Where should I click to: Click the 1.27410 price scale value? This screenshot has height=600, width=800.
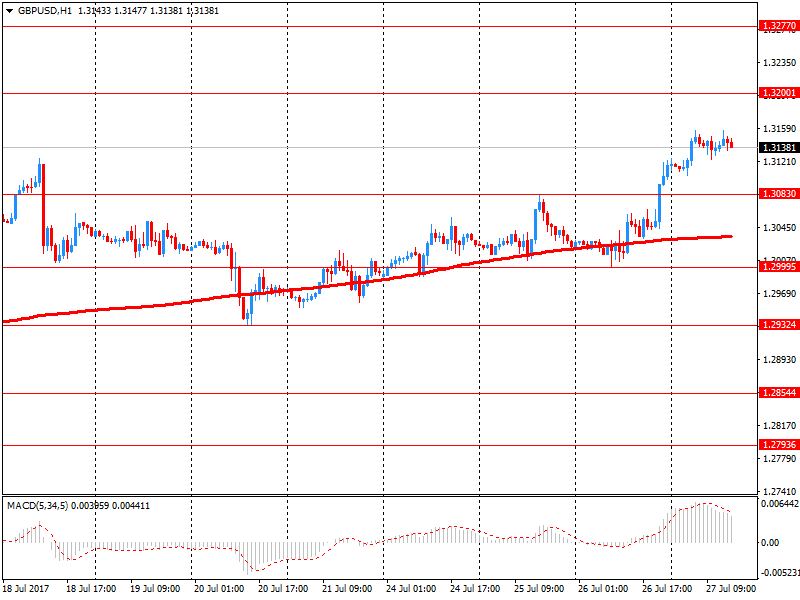click(x=780, y=492)
